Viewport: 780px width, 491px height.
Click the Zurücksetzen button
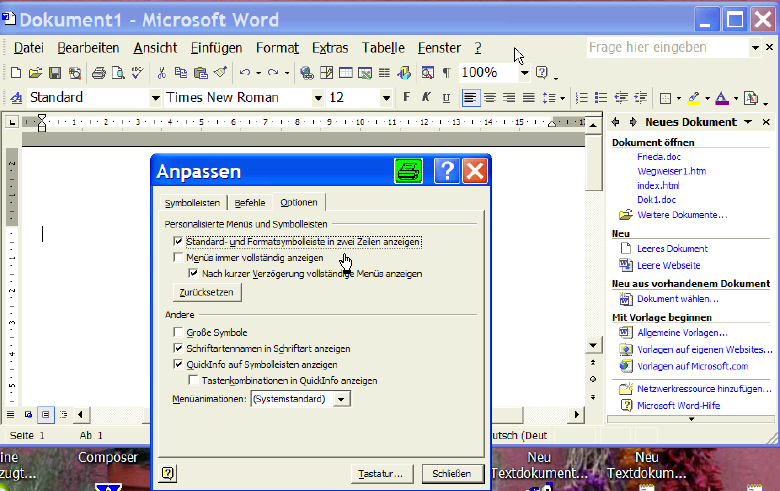207,292
